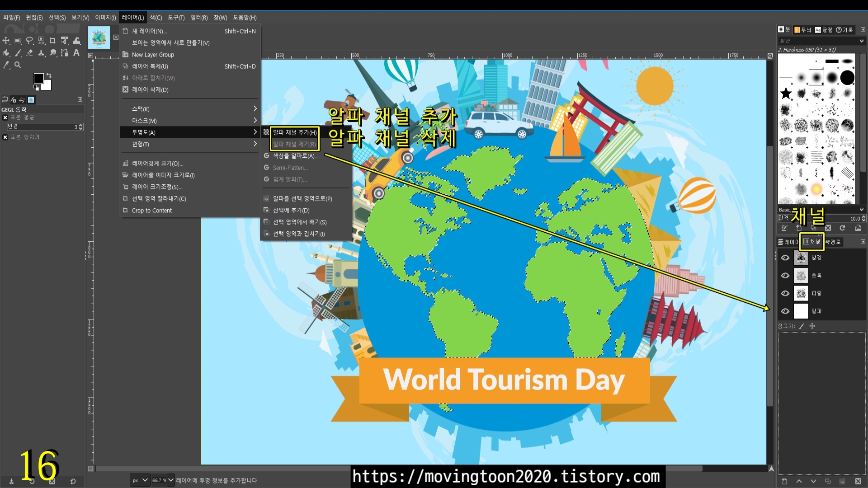The image size is (868, 488).
Task: Switch to the 채널 tab
Action: pyautogui.click(x=811, y=242)
